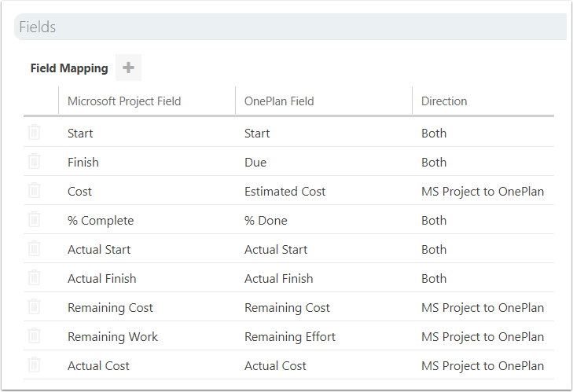Delete the Actual Cost mapping row
This screenshot has height=392, width=573.
coord(34,365)
